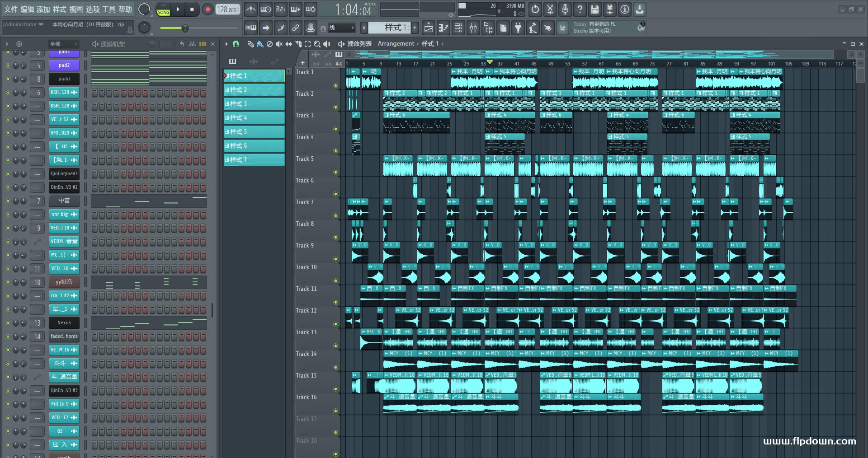The width and height of the screenshot is (868, 458).
Task: Click the Play button in transport
Action: (178, 9)
